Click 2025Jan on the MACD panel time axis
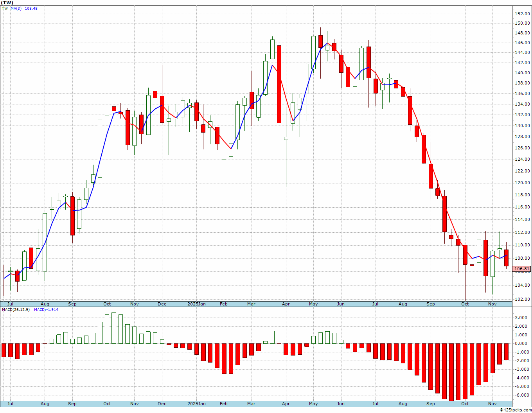The width and height of the screenshot is (532, 413). point(196,404)
